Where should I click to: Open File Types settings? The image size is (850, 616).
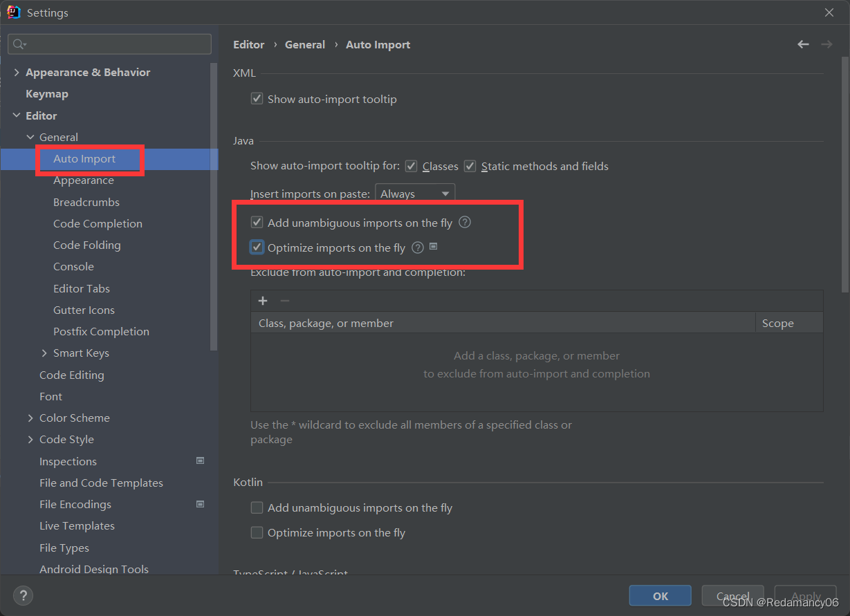pyautogui.click(x=64, y=548)
